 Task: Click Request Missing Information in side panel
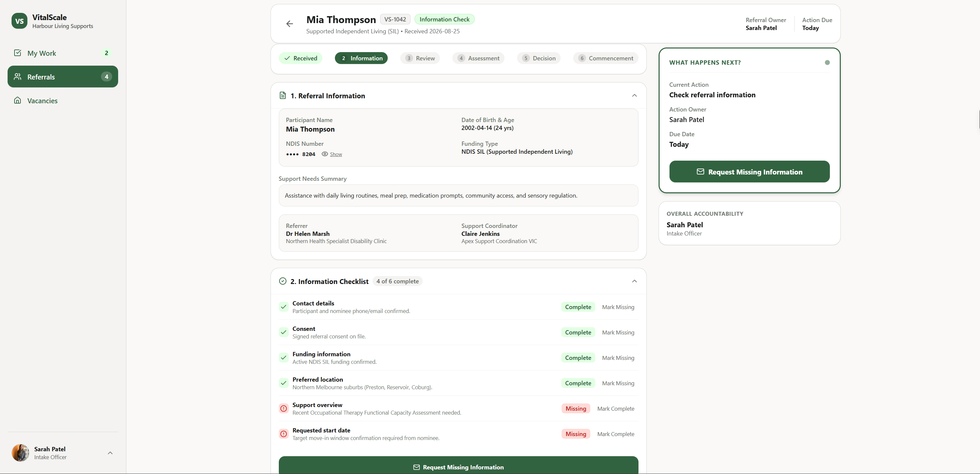click(x=749, y=172)
